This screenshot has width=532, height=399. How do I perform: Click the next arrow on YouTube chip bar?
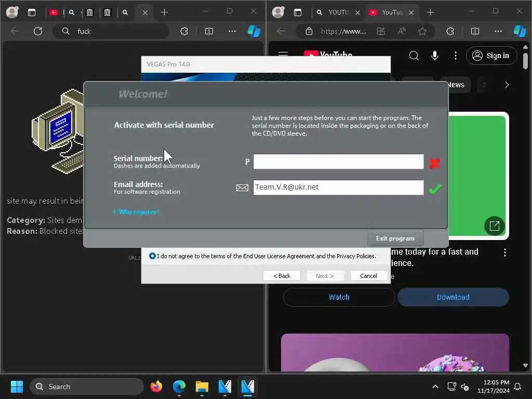[507, 85]
